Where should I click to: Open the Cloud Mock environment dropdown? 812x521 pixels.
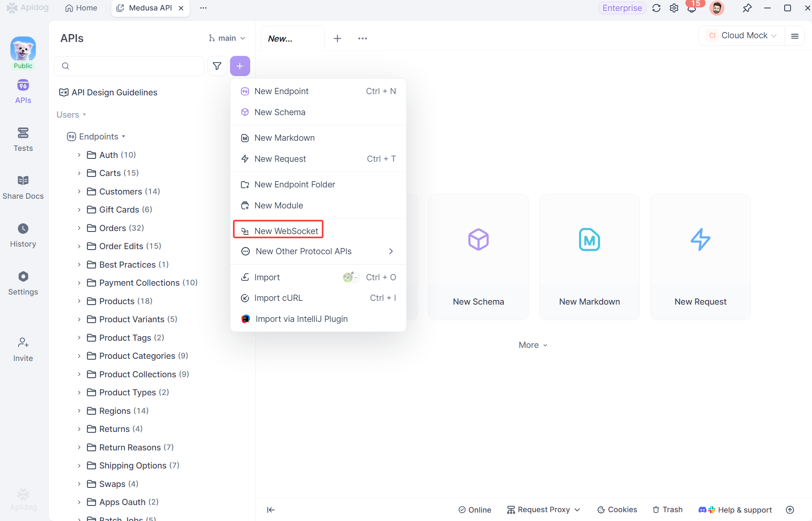(x=743, y=36)
